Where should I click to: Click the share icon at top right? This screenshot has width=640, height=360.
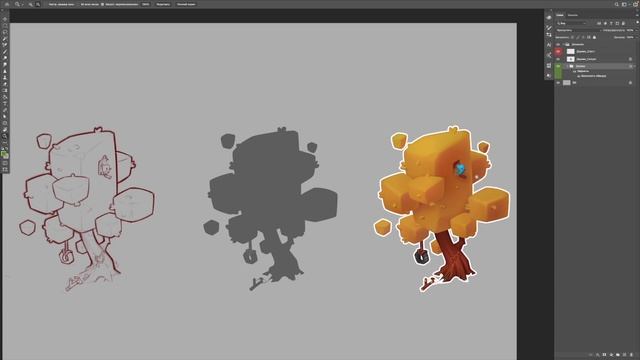635,4
